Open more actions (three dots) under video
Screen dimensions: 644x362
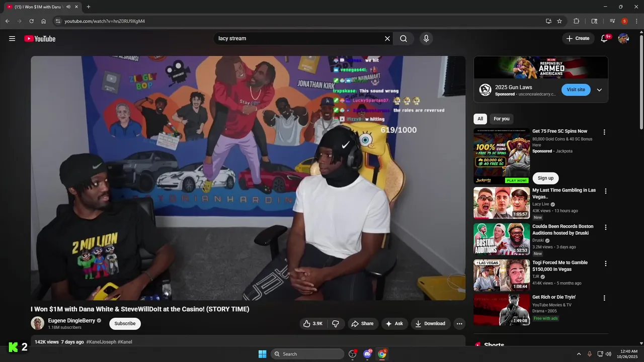459,324
